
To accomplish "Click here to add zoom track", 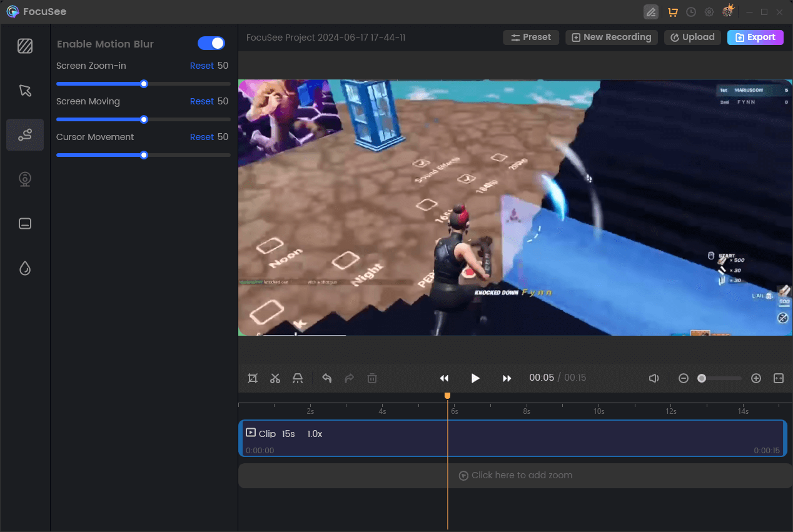I will coord(515,476).
